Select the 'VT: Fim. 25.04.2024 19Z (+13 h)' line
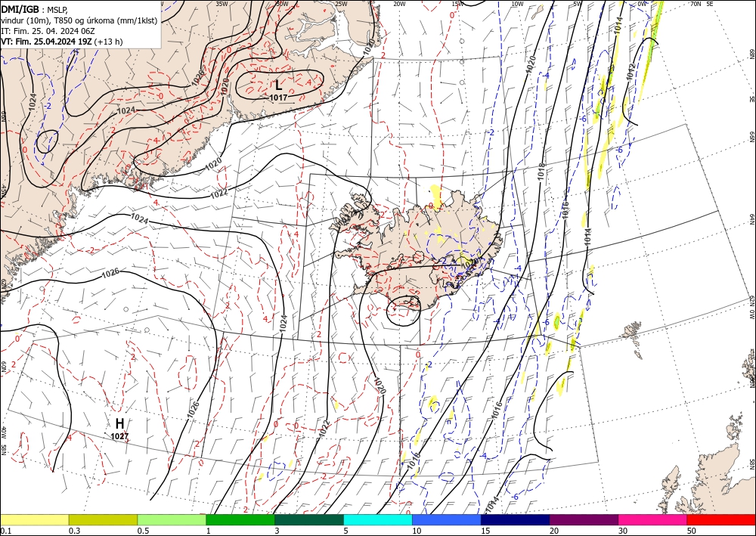 tap(62, 42)
